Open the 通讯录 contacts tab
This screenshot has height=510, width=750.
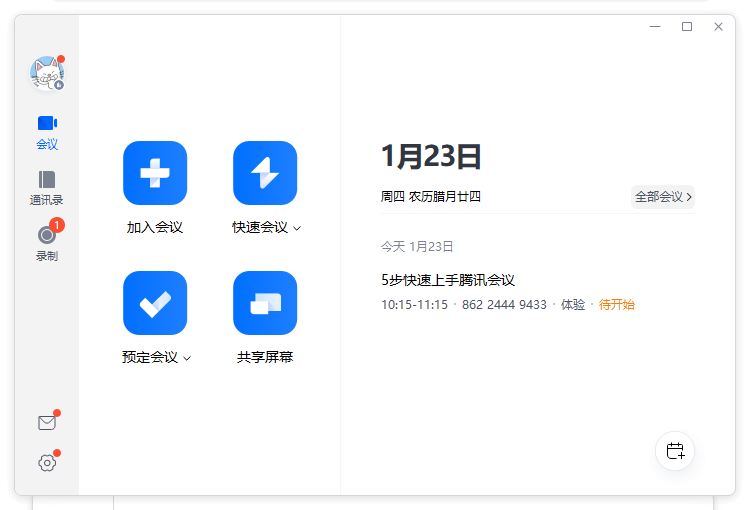coord(47,188)
